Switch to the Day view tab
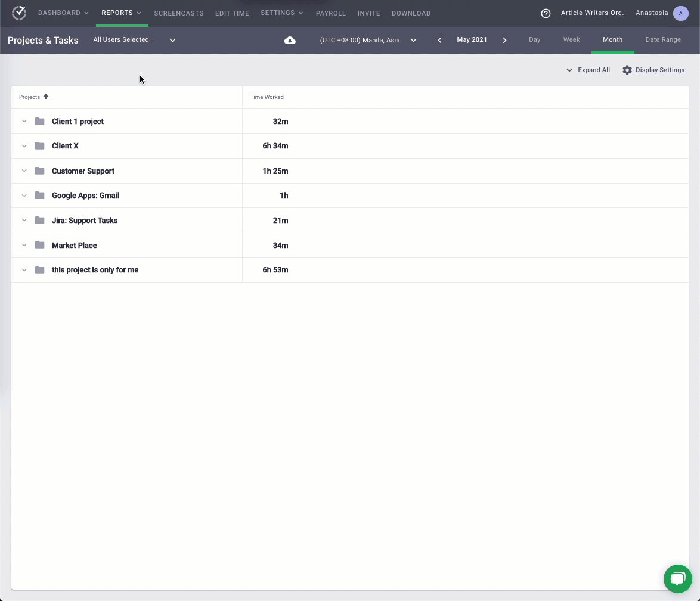This screenshot has width=700, height=601. tap(534, 39)
